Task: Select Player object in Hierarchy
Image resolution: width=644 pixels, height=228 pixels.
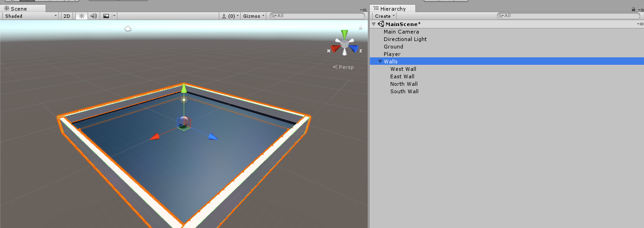Action: (392, 54)
